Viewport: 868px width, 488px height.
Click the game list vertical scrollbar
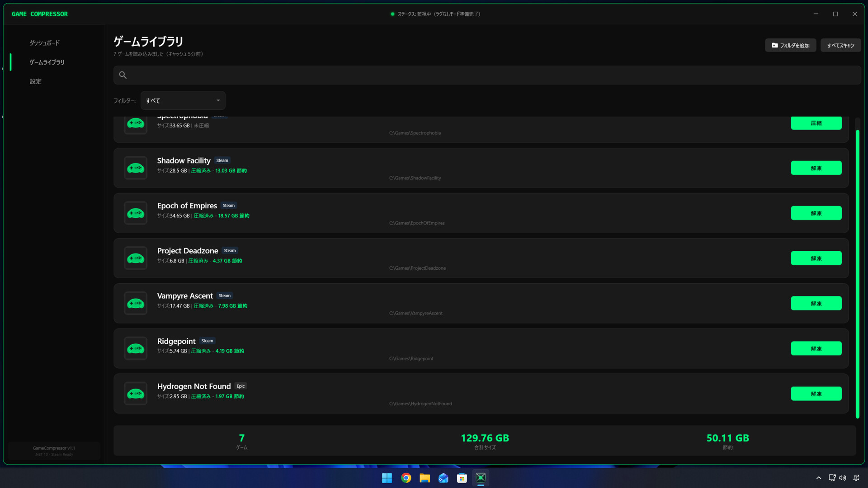coord(858,271)
